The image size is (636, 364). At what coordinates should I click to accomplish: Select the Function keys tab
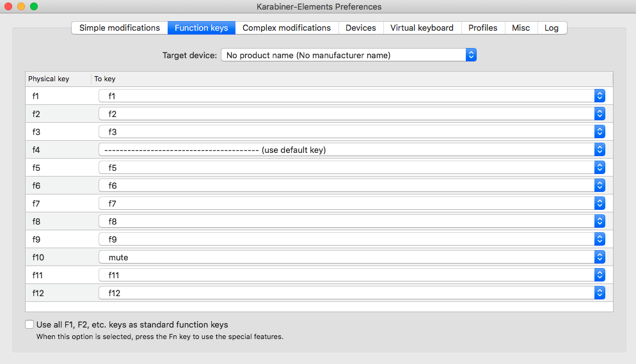(202, 28)
